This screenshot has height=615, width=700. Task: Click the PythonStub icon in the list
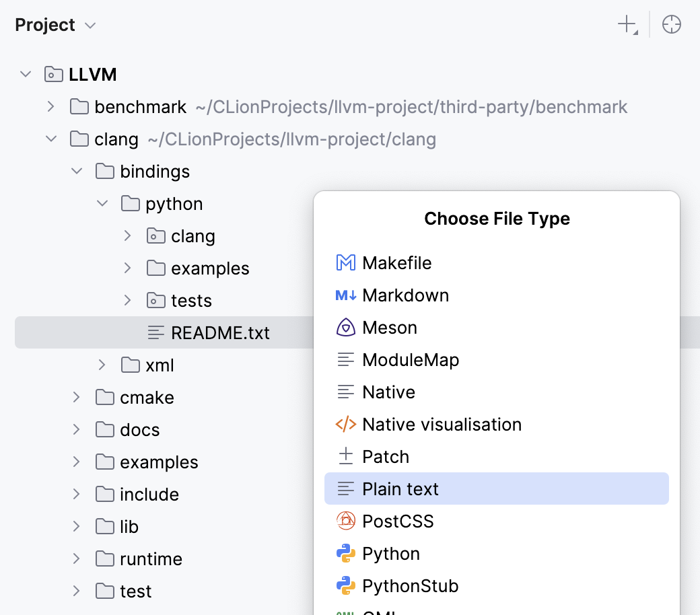point(346,585)
